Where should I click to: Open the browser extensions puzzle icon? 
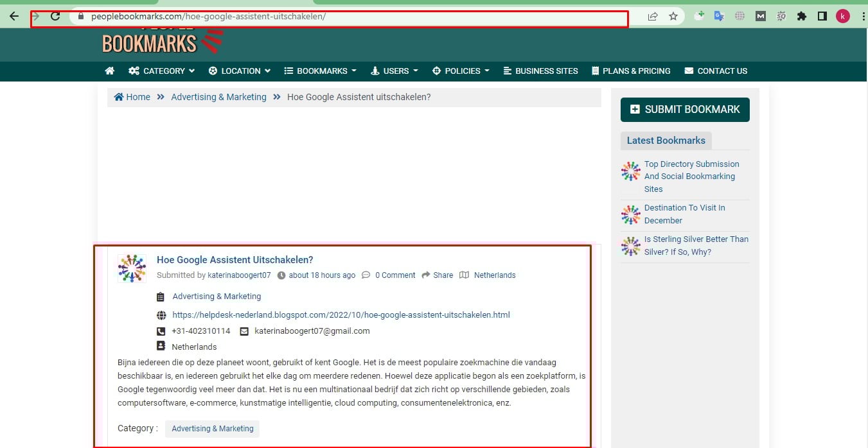[801, 16]
